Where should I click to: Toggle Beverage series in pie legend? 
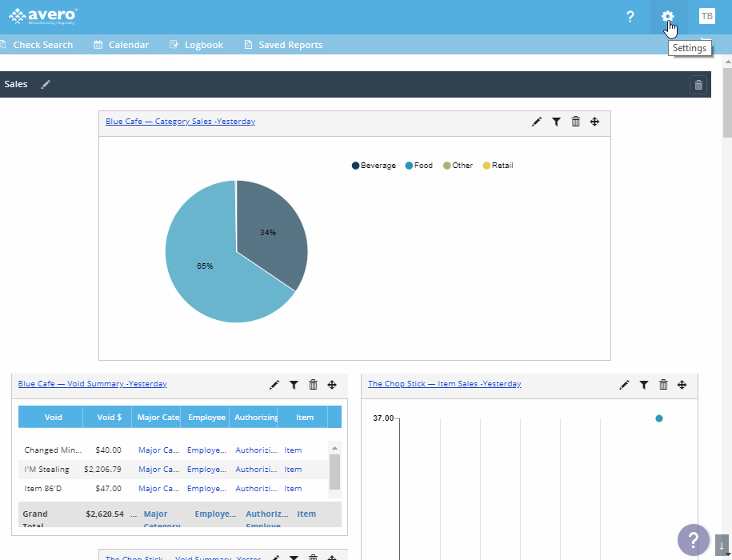[374, 166]
